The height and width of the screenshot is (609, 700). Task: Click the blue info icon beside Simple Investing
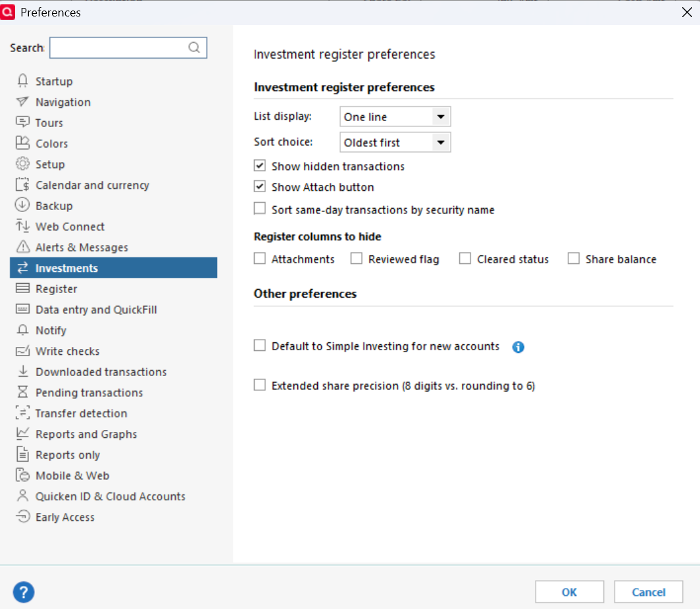point(518,347)
